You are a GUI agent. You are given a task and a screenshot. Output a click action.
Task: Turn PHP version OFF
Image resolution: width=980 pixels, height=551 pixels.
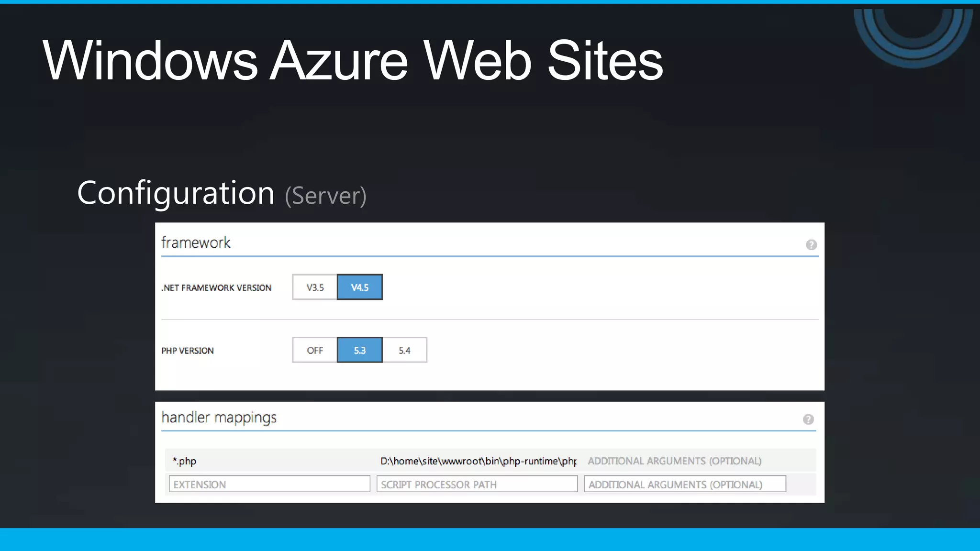(315, 350)
